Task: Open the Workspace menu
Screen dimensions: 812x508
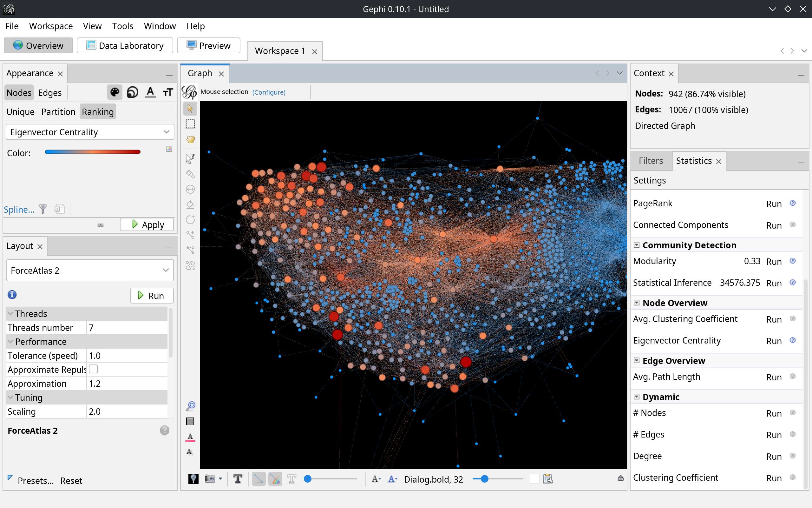Action: click(x=51, y=26)
